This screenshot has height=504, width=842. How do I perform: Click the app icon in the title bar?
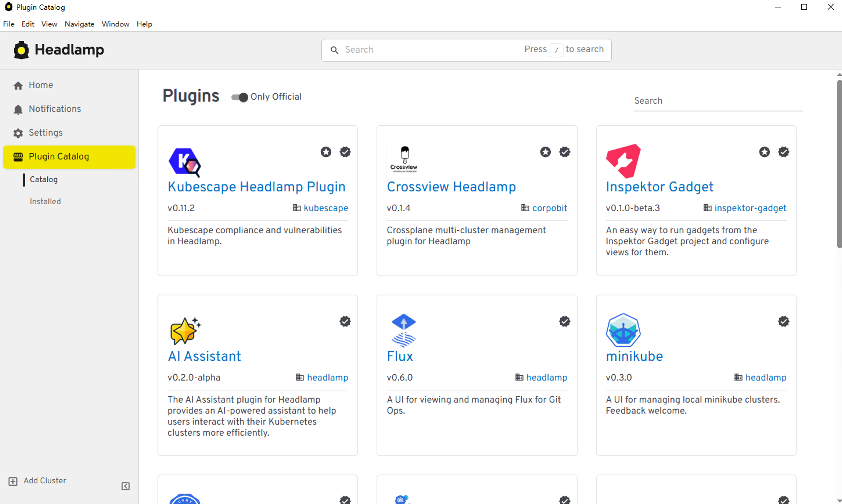point(8,7)
